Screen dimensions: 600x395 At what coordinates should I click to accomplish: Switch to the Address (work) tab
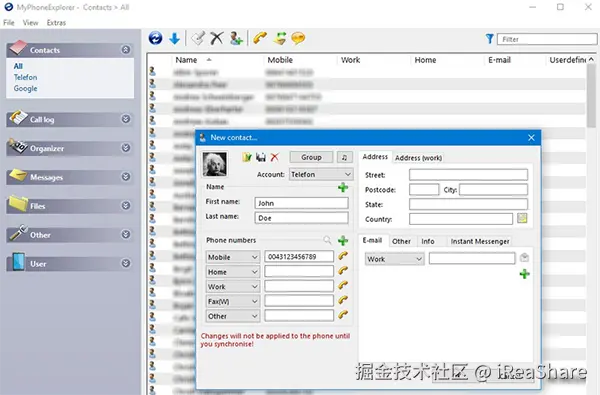418,158
